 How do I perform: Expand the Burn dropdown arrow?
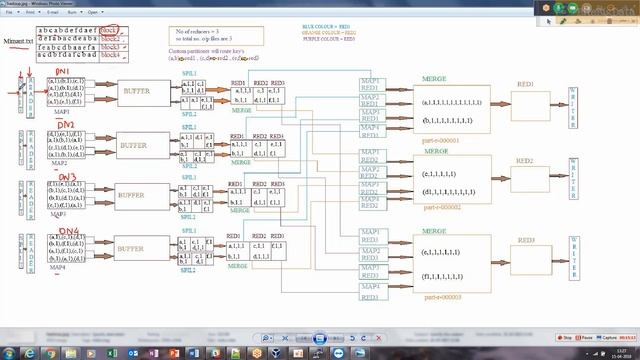coord(81,12)
